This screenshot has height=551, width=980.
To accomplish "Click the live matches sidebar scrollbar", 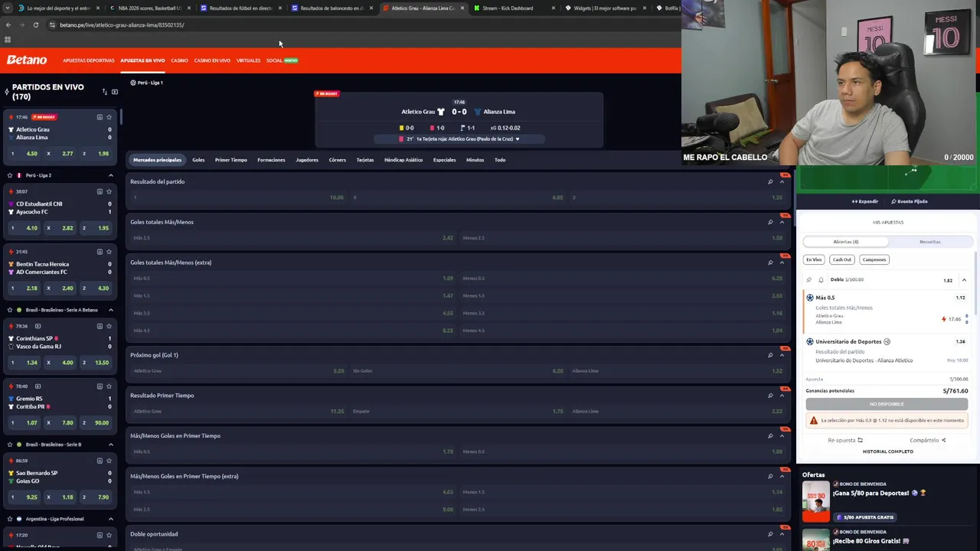I will 120,116.
